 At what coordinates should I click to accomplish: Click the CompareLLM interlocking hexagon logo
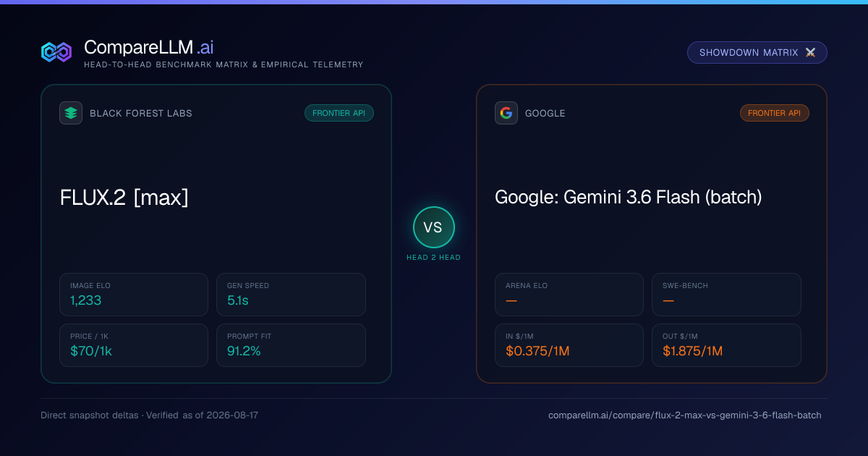(56, 52)
